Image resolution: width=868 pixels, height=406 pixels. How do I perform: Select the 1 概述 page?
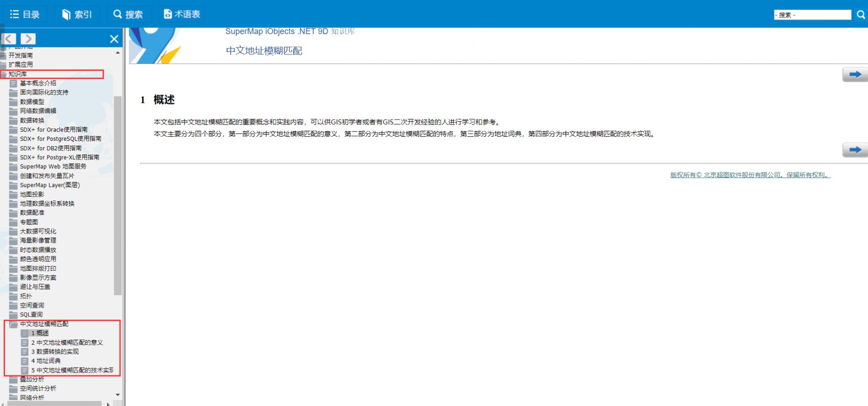[40, 333]
